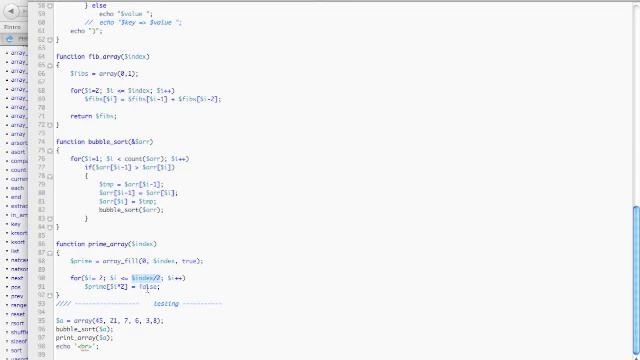Screen dimensions: 640x360
Task: Open the current link in the sidebar
Action: [19, 179]
